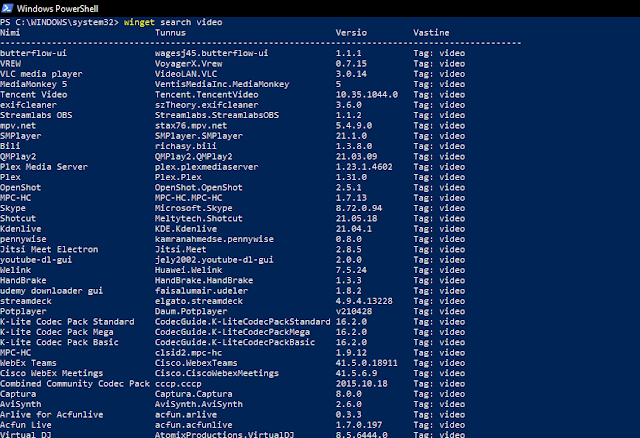The width and height of the screenshot is (640, 438).
Task: Click the 'udemy downloader gui' name
Action: (52, 291)
